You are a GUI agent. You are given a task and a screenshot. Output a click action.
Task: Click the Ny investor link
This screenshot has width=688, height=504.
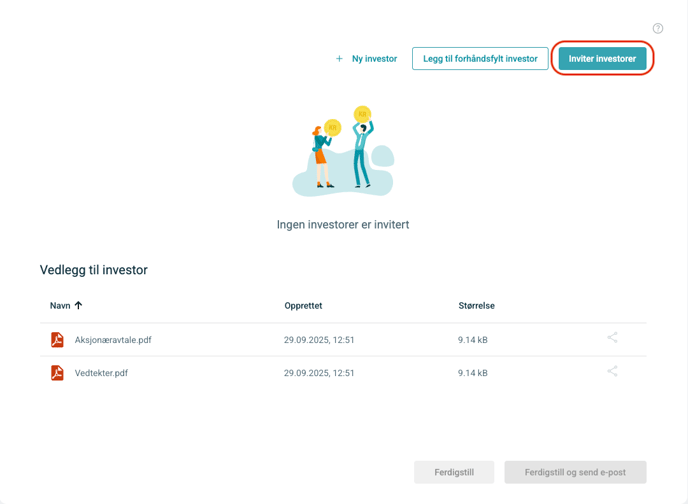374,59
